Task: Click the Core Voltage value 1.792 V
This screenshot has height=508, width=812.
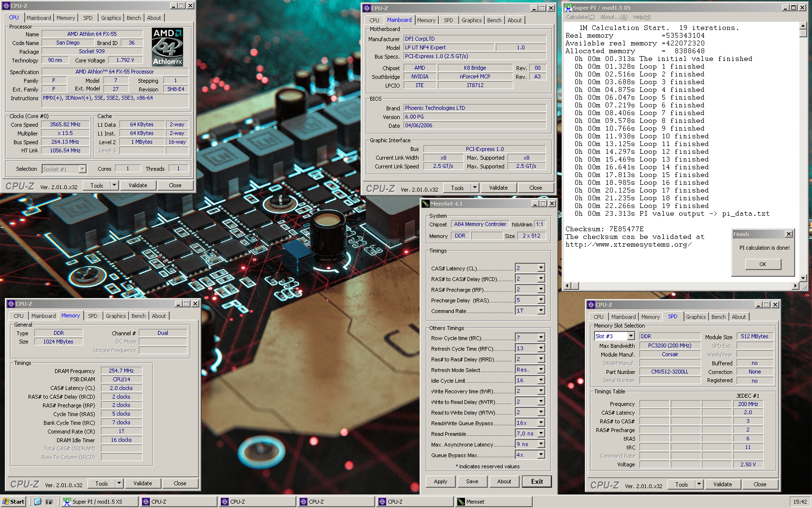Action: (125, 60)
